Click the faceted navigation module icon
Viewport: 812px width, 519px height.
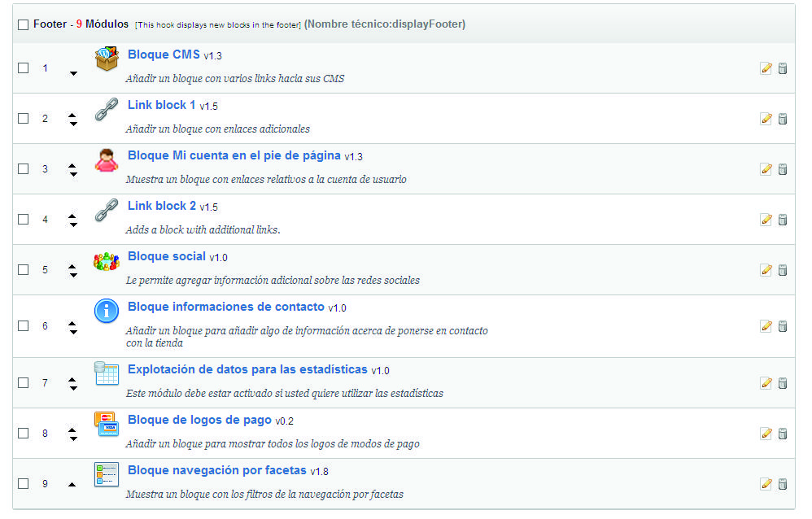click(107, 474)
